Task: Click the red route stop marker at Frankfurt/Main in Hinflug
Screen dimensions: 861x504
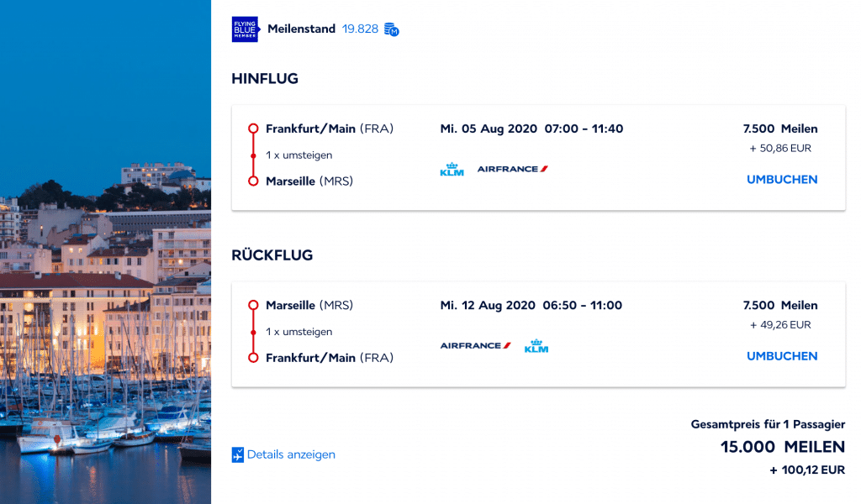Action: coord(253,129)
